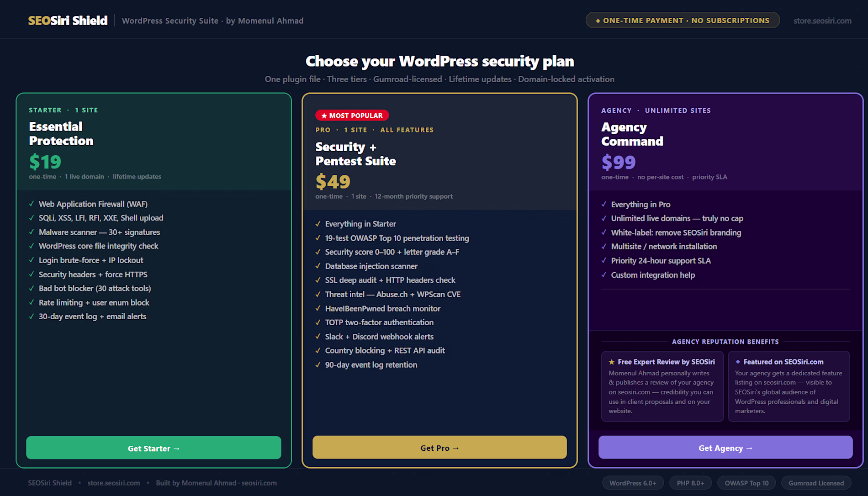This screenshot has width=868, height=496.
Task: Click checkmark beside Slack + Discord webhook alerts
Action: [x=318, y=337]
